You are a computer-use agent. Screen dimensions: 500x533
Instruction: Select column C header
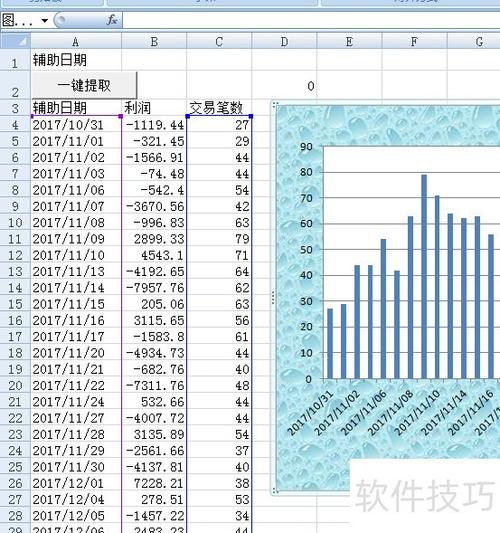[219, 41]
